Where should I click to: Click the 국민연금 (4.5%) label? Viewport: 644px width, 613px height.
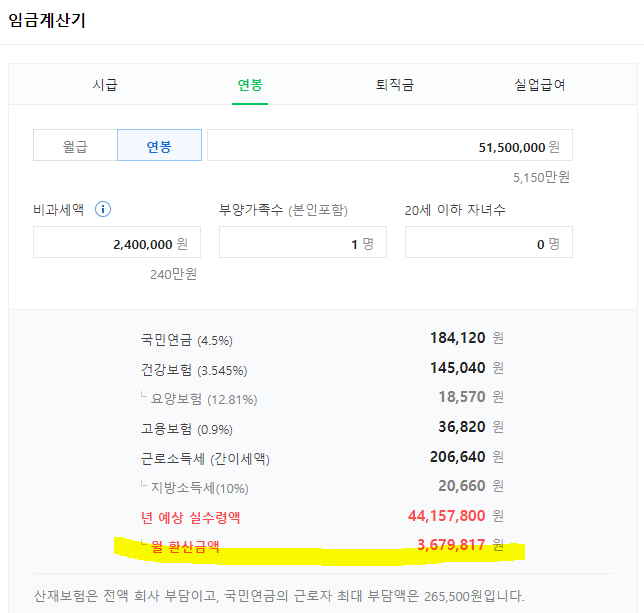point(186,340)
